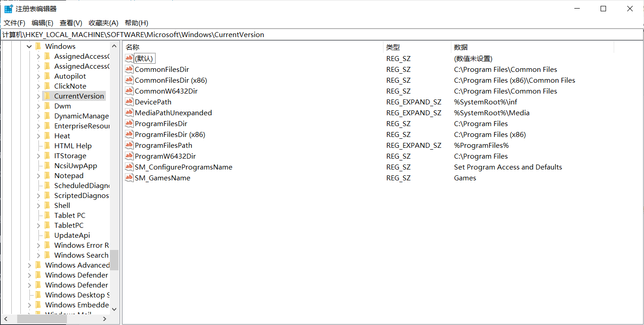Click the string icon of ProgramFilesPath

(x=129, y=145)
